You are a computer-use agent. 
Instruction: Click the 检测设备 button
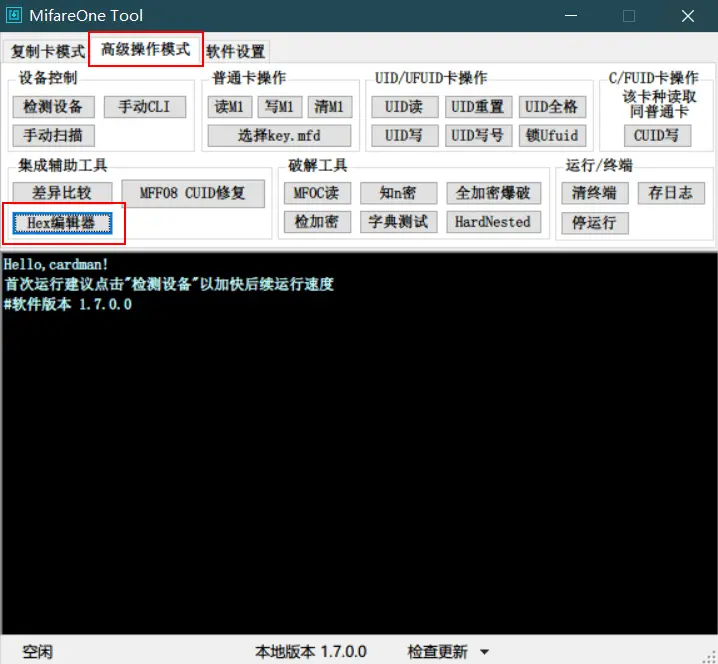click(x=54, y=107)
